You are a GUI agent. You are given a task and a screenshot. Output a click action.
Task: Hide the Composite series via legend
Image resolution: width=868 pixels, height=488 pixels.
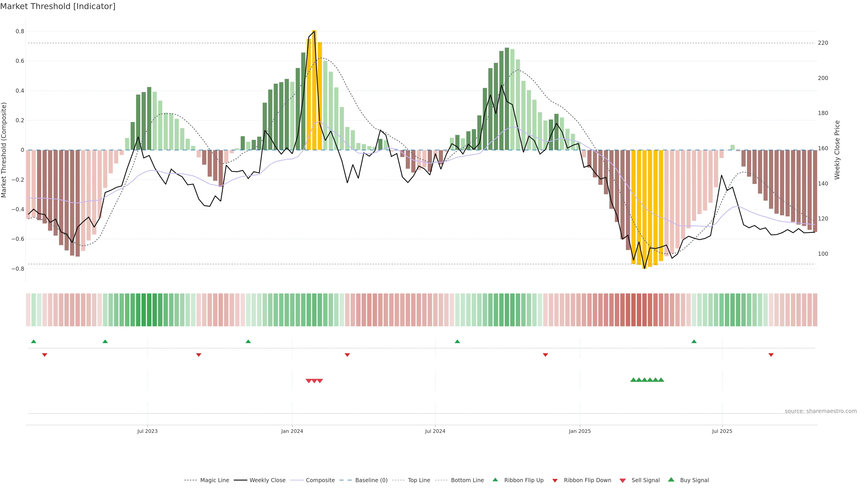click(320, 480)
